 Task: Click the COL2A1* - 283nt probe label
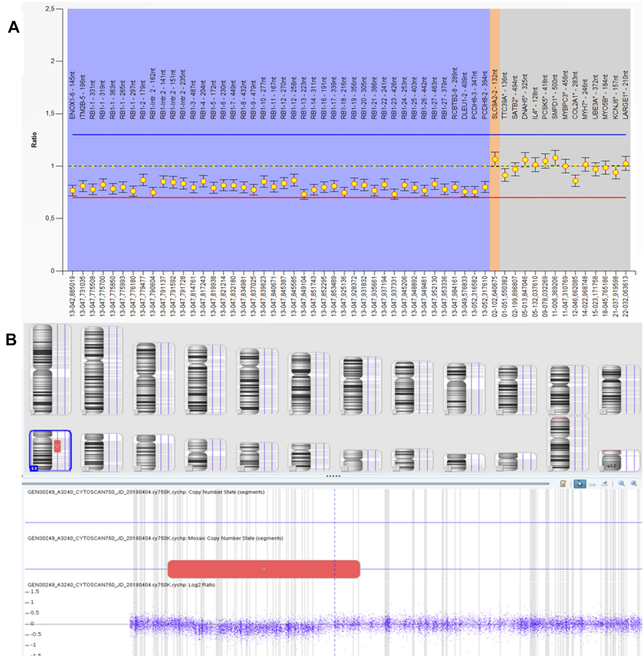(575, 95)
